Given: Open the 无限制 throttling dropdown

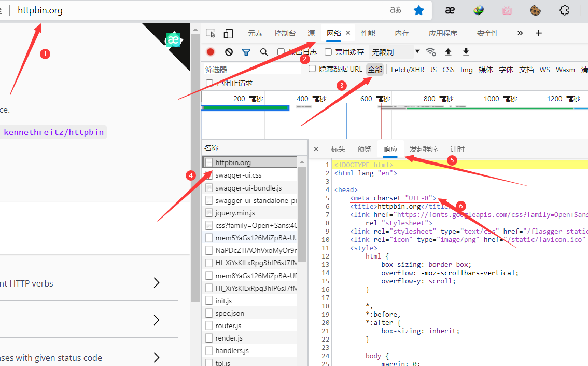Looking at the screenshot, I should coord(395,52).
